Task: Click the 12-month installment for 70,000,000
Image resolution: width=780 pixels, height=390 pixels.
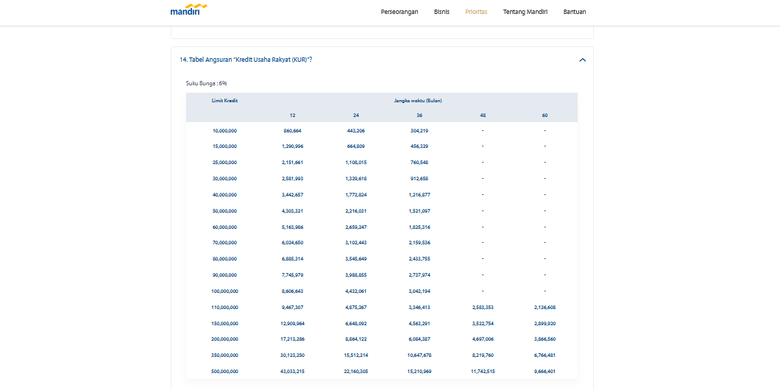Action: (292, 243)
